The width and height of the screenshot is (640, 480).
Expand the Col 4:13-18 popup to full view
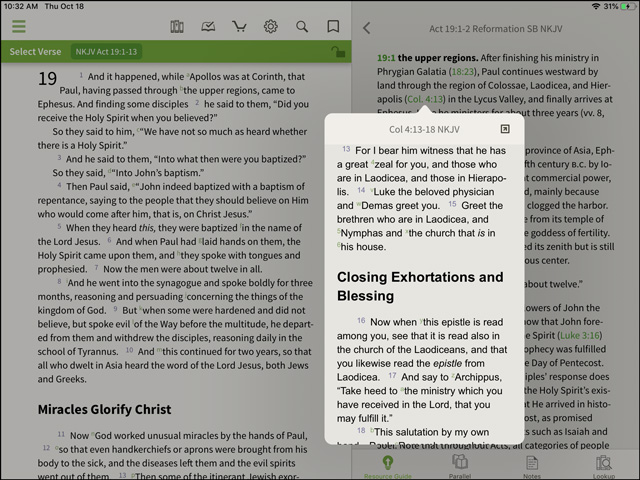pyautogui.click(x=505, y=129)
